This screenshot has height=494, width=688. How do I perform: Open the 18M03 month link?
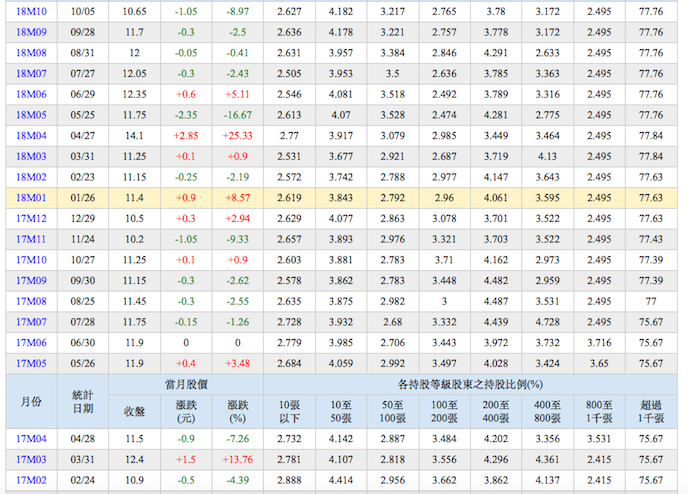pos(31,156)
